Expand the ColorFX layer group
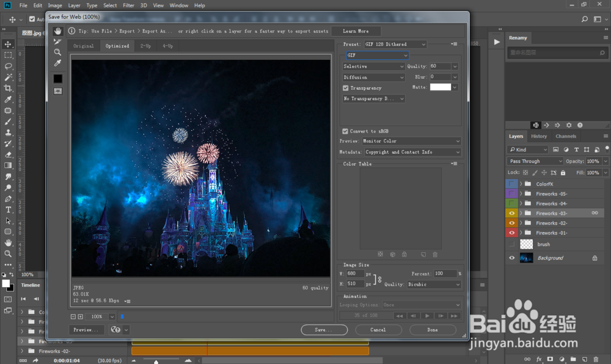The image size is (611, 364). pos(521,184)
